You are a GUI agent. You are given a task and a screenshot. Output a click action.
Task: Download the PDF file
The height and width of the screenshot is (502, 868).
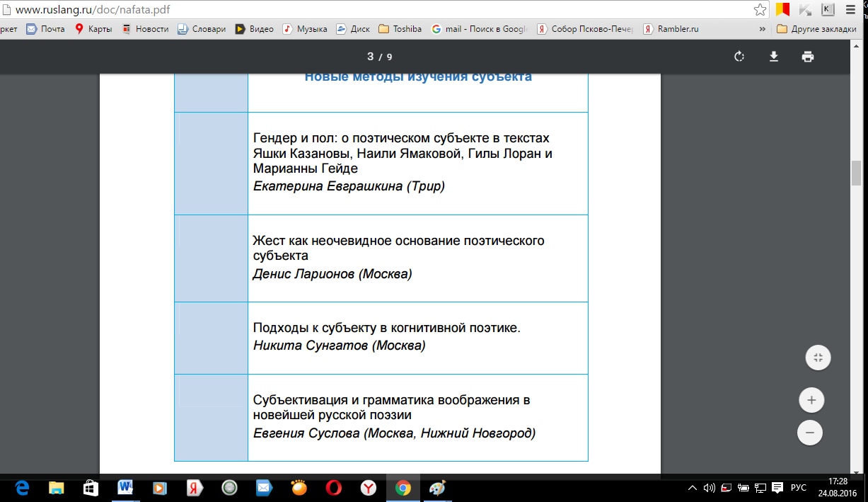pyautogui.click(x=774, y=57)
